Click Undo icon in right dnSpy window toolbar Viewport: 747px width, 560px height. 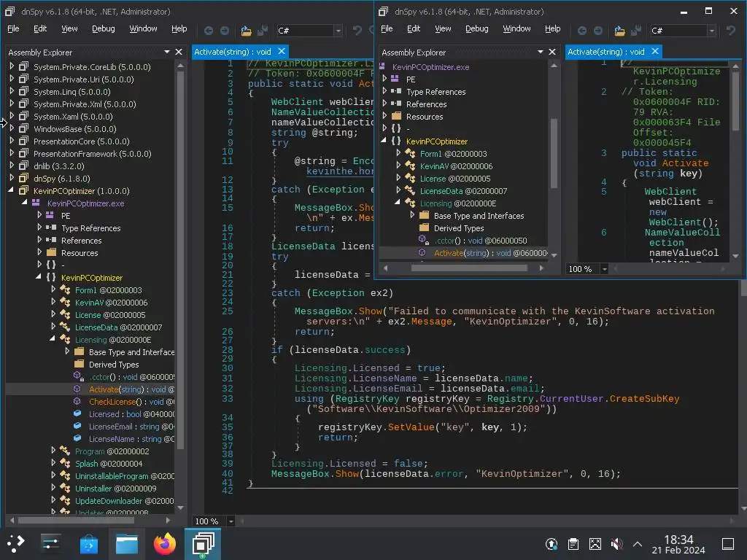[730, 31]
